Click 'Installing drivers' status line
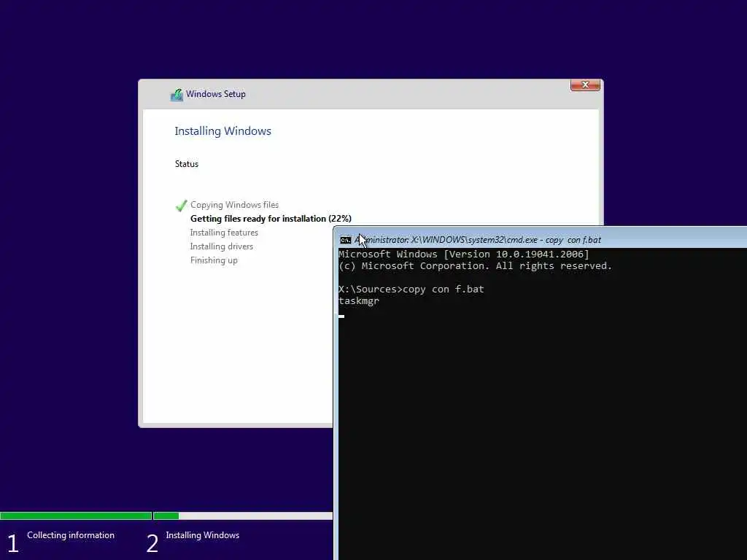The height and width of the screenshot is (560, 747). [x=222, y=246]
